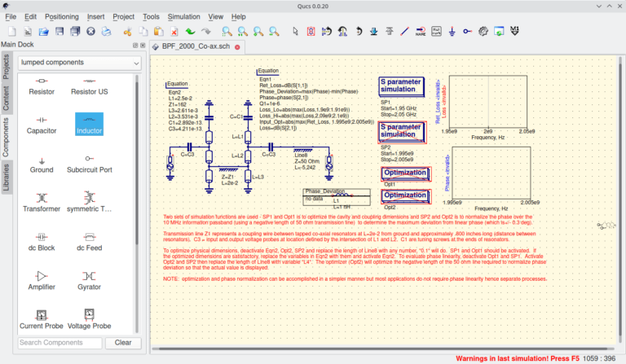Click the second magnifier, view 1:1
The height and width of the screenshot is (364, 626).
(242, 31)
